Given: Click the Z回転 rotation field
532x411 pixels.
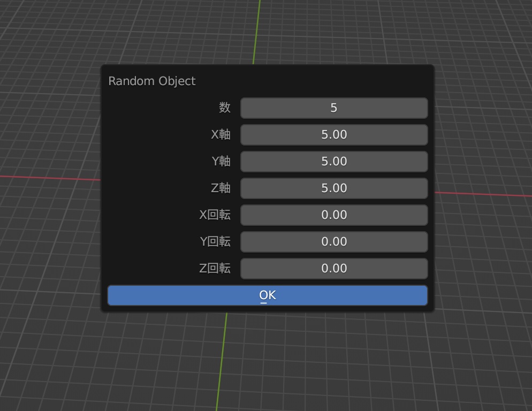Looking at the screenshot, I should click(333, 268).
